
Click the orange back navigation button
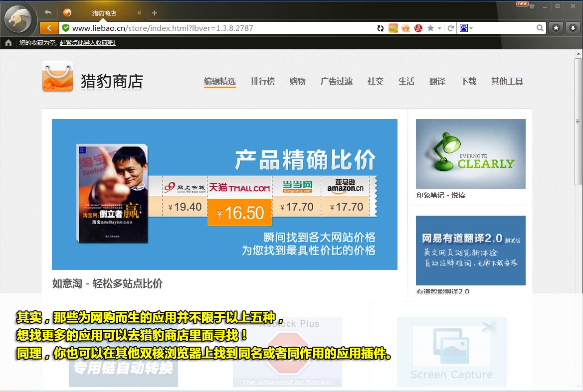click(49, 28)
